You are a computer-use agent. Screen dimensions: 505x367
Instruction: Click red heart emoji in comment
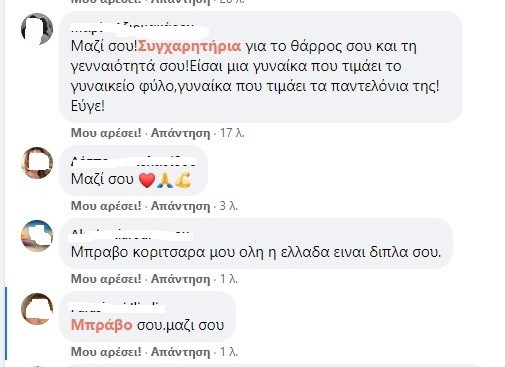click(x=147, y=180)
